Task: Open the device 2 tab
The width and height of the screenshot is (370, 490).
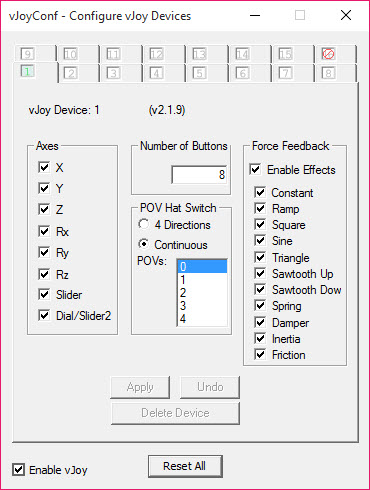Action: pos(70,73)
